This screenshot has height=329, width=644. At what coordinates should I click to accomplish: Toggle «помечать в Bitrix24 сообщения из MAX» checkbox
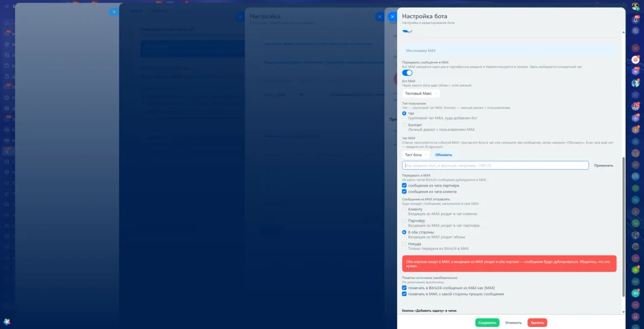point(404,288)
